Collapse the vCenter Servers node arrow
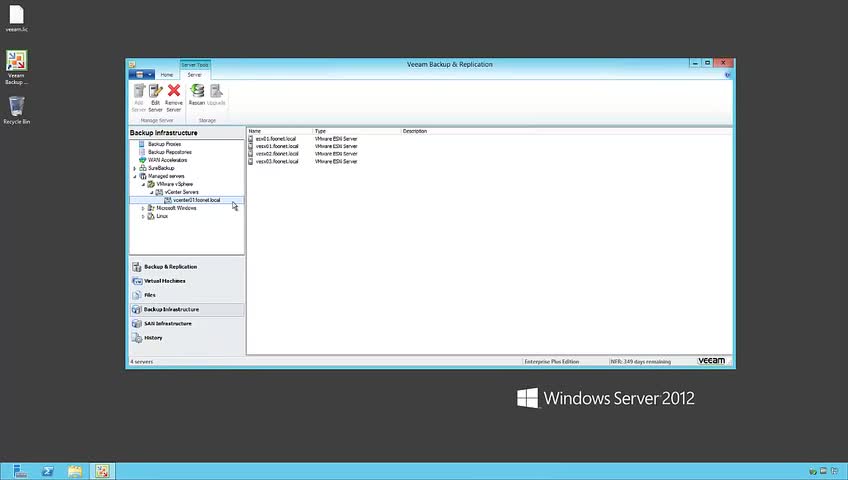 tap(151, 192)
